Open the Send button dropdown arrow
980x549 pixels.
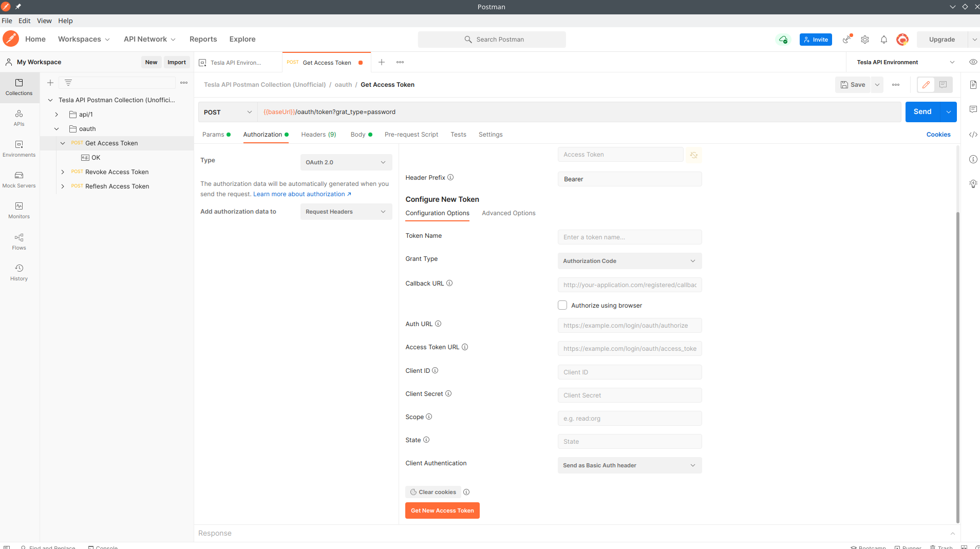(949, 112)
